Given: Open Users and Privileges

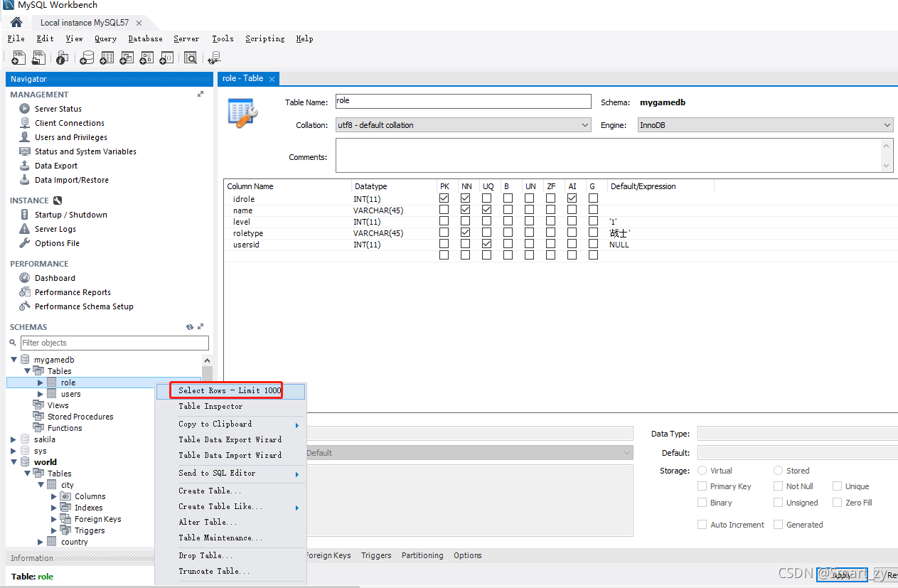Looking at the screenshot, I should 71,137.
